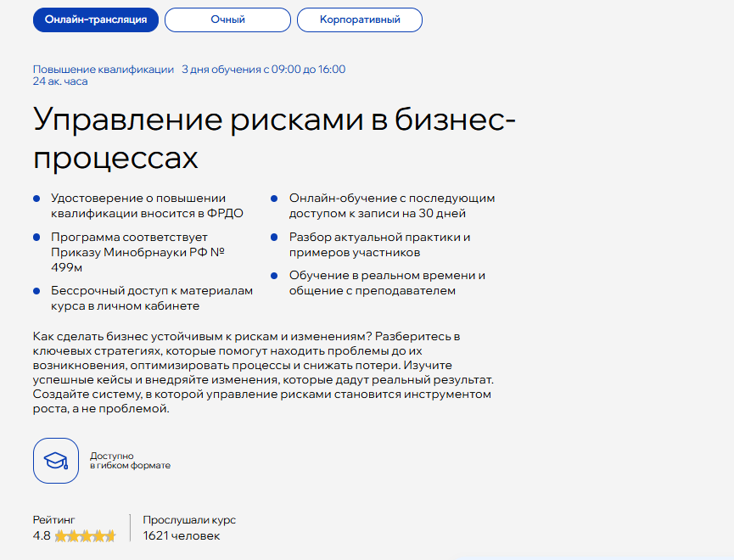The height and width of the screenshot is (560, 734).
Task: Click the 'Повышение квалификации' label
Action: [x=103, y=70]
